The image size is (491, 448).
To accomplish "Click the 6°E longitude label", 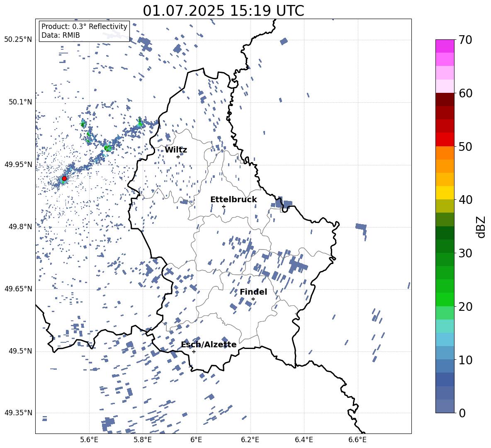I will [196, 440].
